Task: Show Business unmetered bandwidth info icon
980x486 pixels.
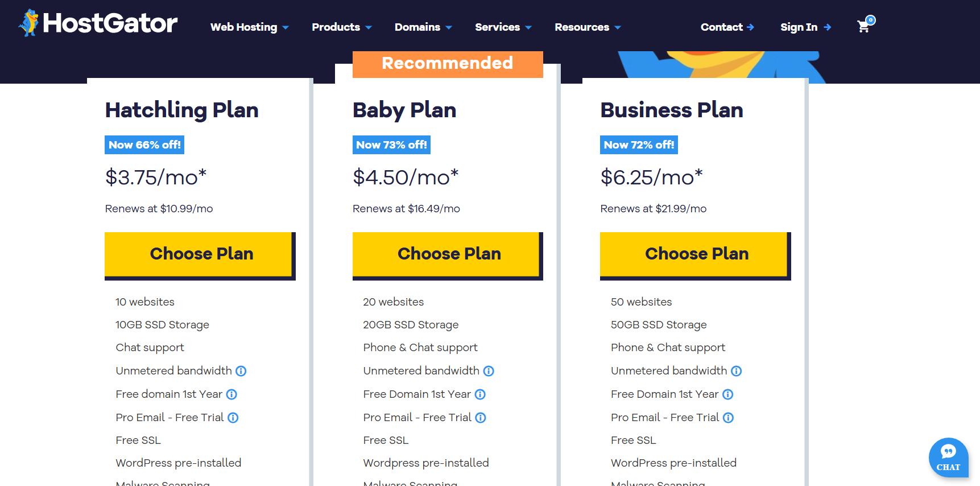Action: 736,371
